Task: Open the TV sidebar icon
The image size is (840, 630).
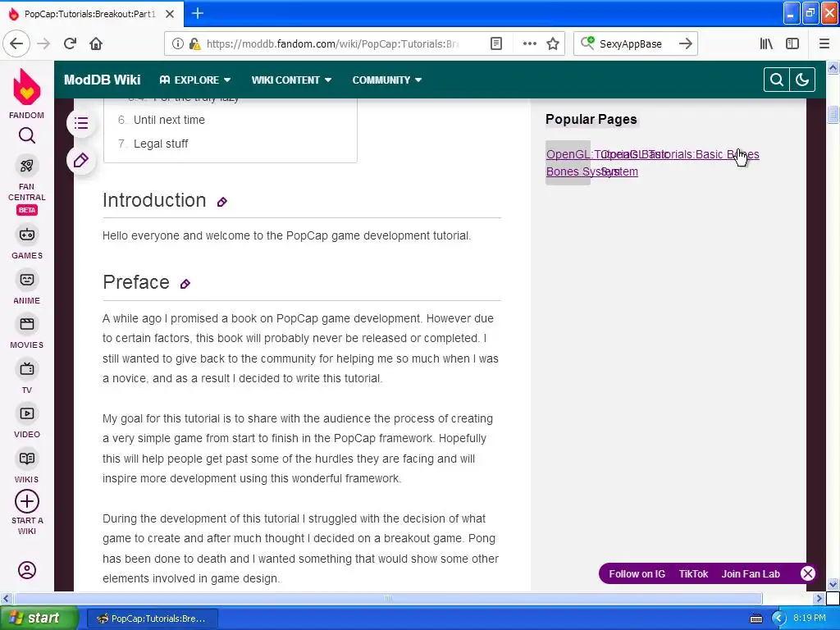Action: point(27,369)
